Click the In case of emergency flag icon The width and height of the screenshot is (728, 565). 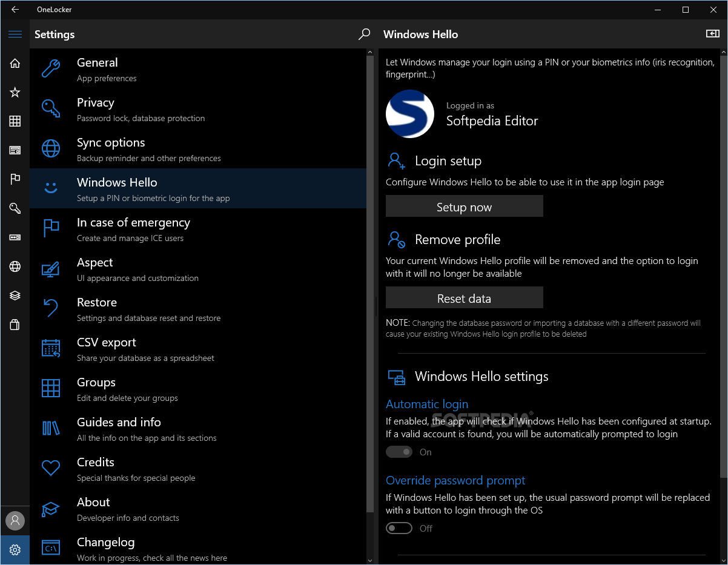pos(51,228)
